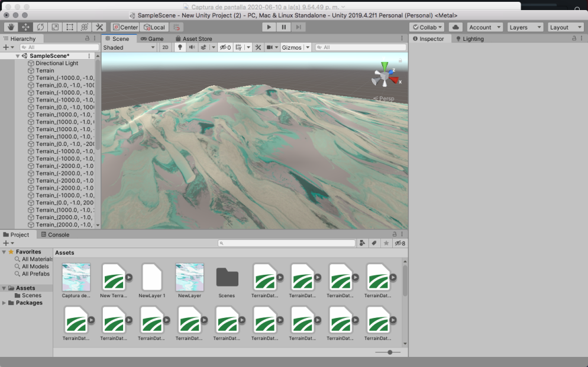Mute scene audio toggle

pos(192,47)
